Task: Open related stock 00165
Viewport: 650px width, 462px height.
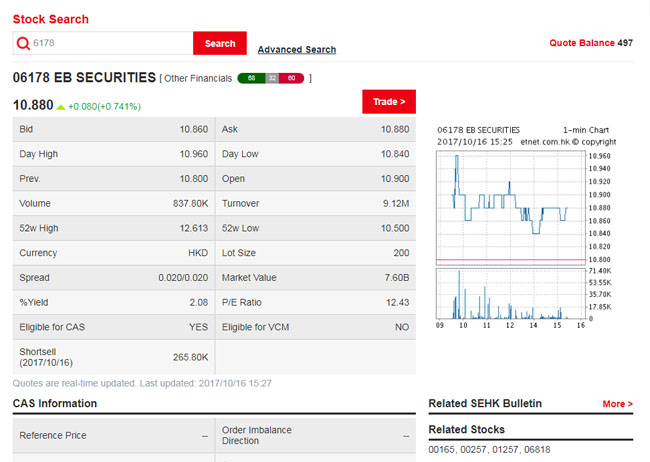Action: pos(441,450)
